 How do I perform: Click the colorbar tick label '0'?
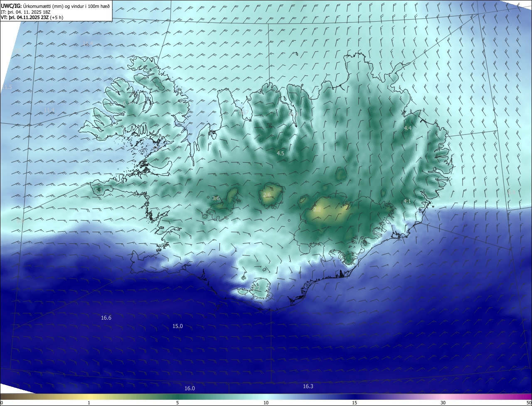point(1,403)
